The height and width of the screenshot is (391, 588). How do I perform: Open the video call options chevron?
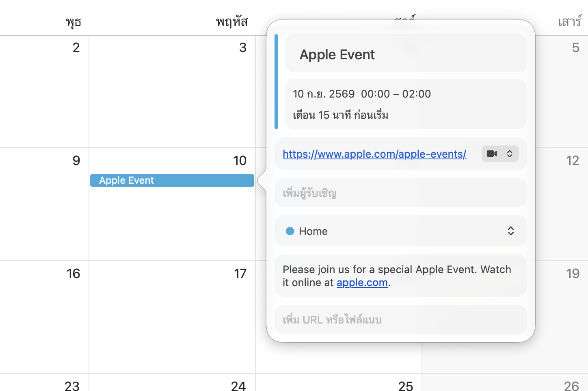[510, 154]
